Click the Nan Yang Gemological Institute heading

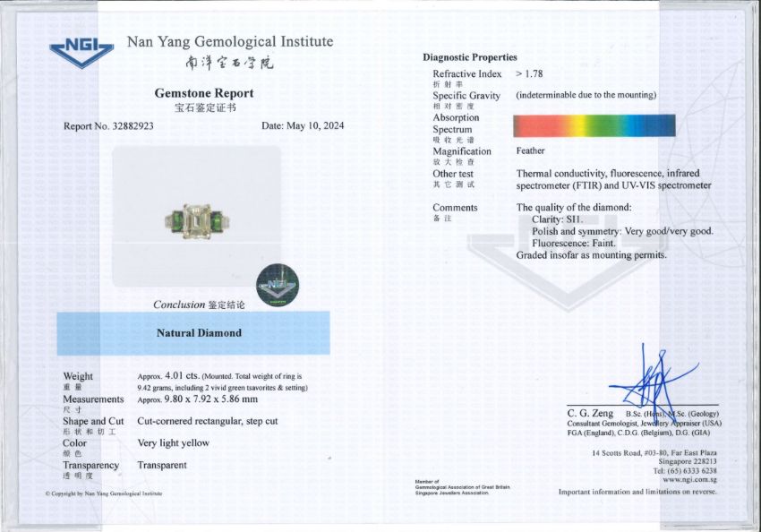[x=230, y=42]
